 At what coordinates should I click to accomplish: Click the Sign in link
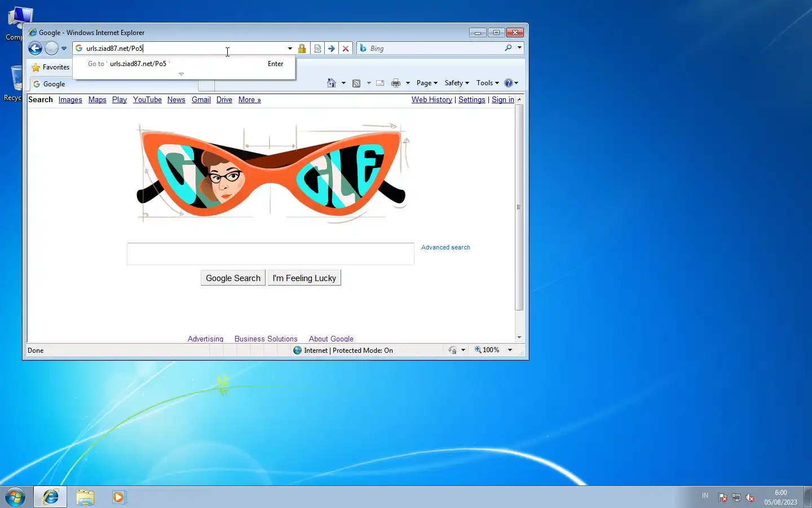(x=502, y=100)
